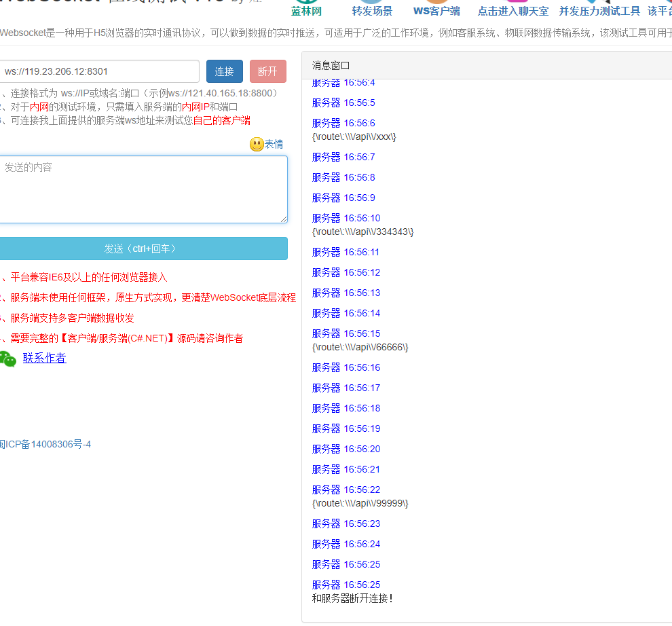Click the 服务器 16:56:9 entry
Screen dimensions: 672x626
[x=343, y=198]
